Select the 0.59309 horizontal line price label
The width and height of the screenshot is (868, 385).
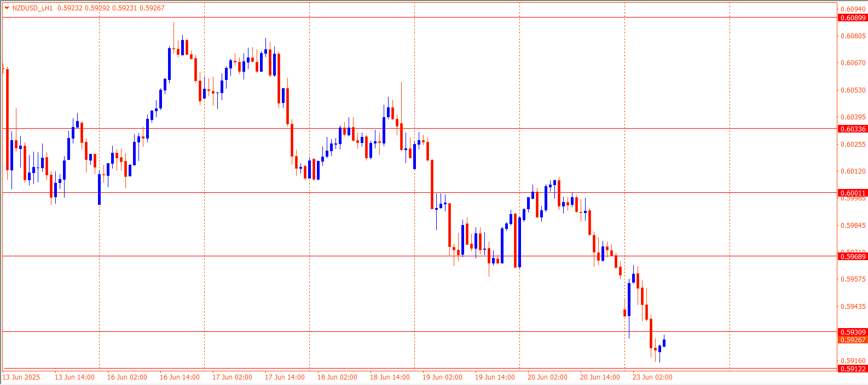coord(853,332)
